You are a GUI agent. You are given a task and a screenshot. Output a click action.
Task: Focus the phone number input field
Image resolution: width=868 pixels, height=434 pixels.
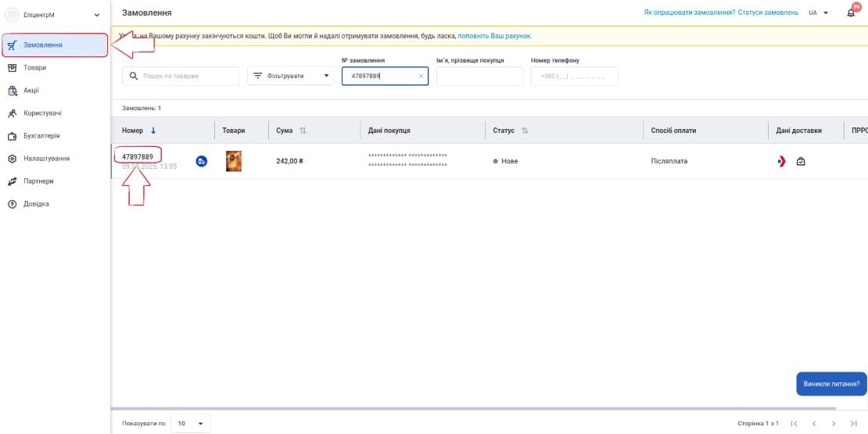pos(574,76)
